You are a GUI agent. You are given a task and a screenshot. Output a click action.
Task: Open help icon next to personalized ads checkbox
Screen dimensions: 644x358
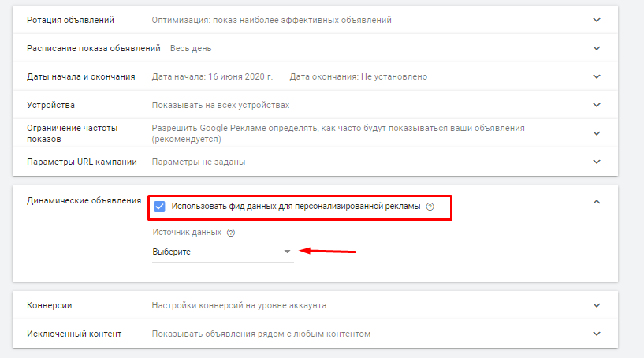[430, 207]
